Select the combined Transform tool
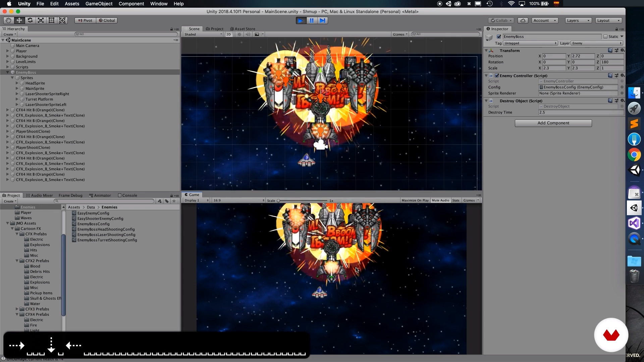This screenshot has width=644, height=362. tap(62, 20)
